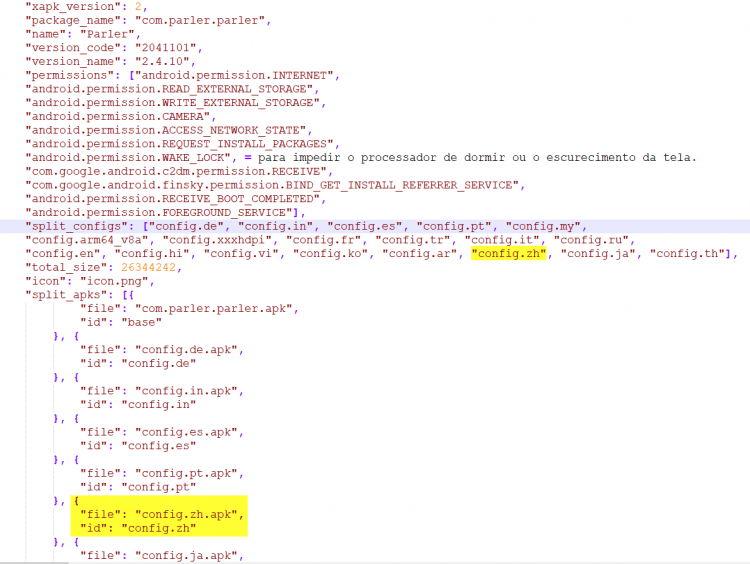Click the WAKE_LOCK permission string
The image size is (750, 564).
point(128,158)
